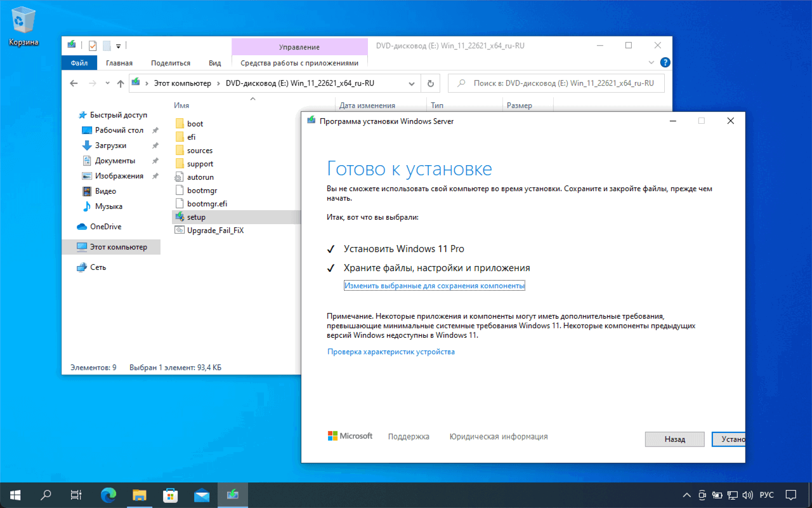Show hidden system tray icons
Viewport: 812px width, 508px height.
(x=686, y=495)
